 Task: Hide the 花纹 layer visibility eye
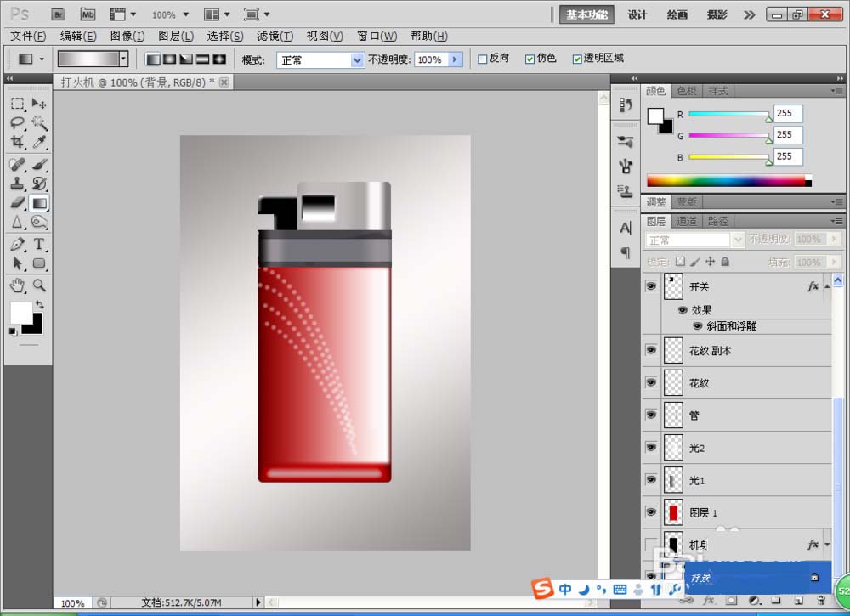coord(650,382)
